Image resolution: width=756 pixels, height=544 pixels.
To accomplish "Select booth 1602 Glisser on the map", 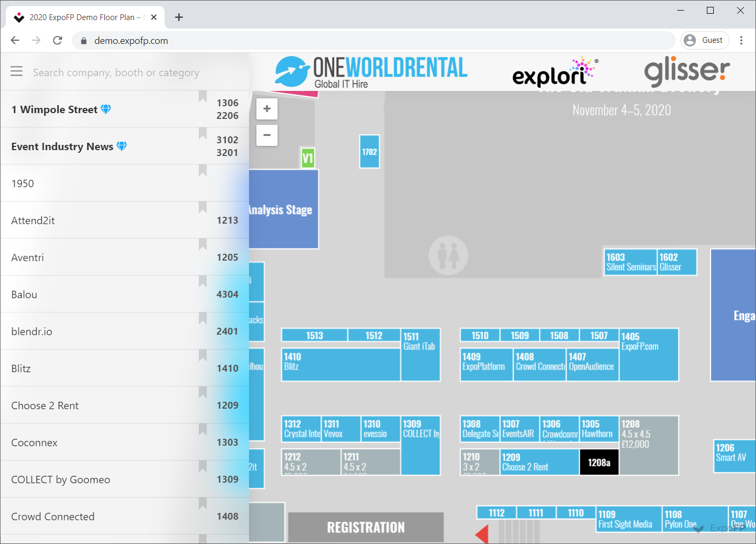I will point(677,262).
